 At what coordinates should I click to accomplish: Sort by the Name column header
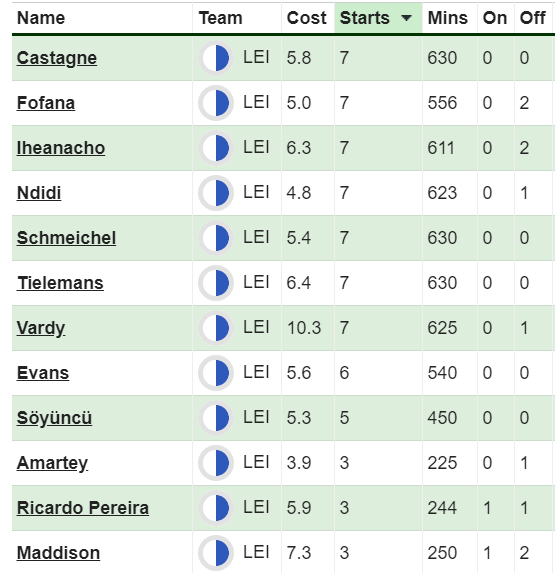[41, 18]
